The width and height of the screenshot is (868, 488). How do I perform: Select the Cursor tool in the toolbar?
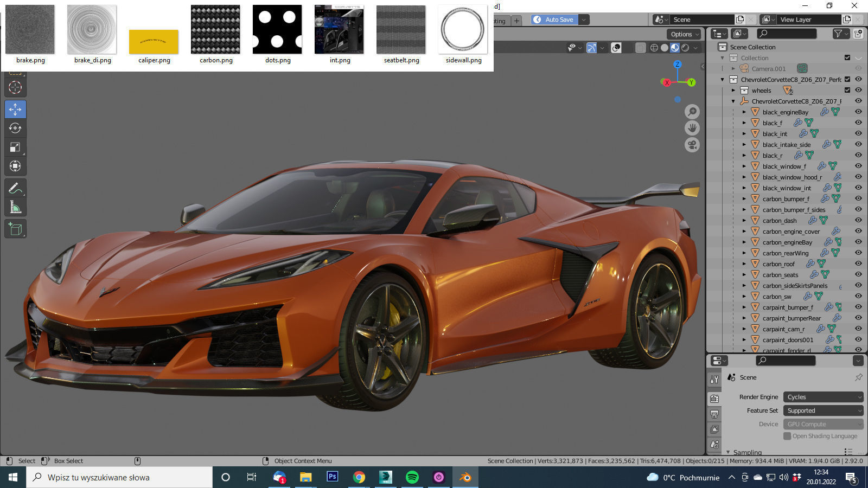tap(15, 87)
